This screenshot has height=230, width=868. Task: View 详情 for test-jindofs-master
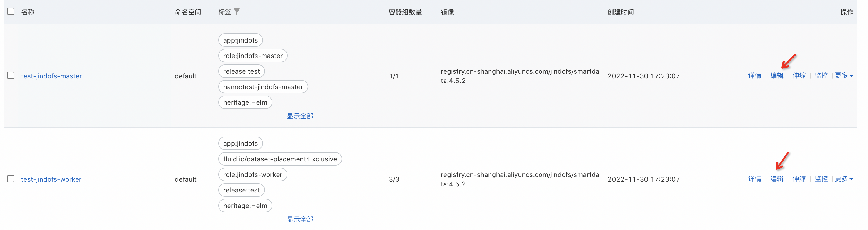(x=754, y=76)
